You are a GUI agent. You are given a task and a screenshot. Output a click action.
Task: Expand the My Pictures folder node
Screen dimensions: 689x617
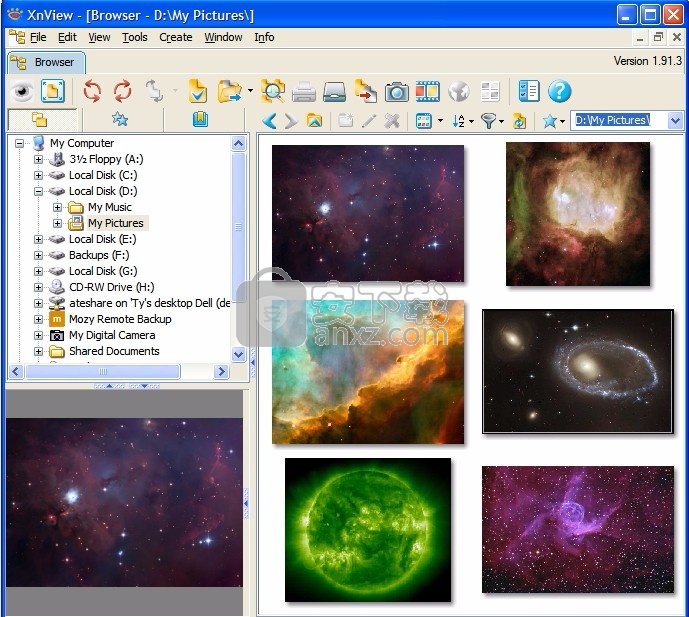click(58, 223)
